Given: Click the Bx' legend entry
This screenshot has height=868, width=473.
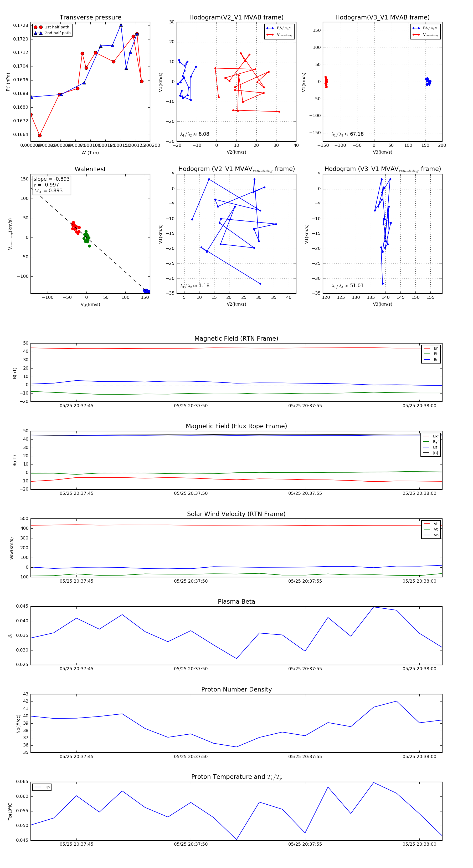Looking at the screenshot, I should click(x=431, y=436).
